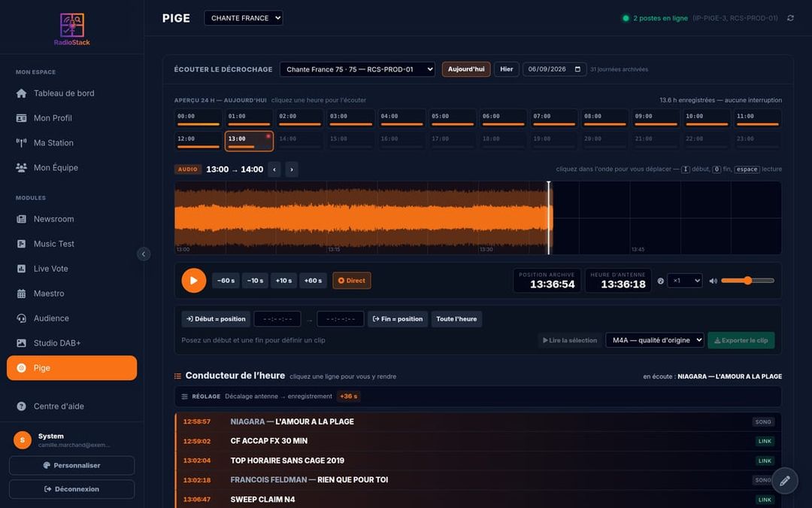Open the Audience module
This screenshot has width=812, height=508.
pos(72,319)
